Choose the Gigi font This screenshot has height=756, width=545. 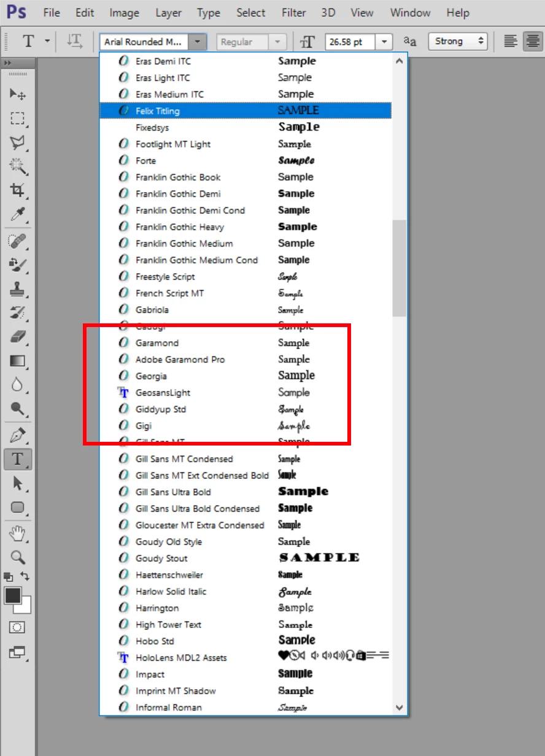[245, 425]
